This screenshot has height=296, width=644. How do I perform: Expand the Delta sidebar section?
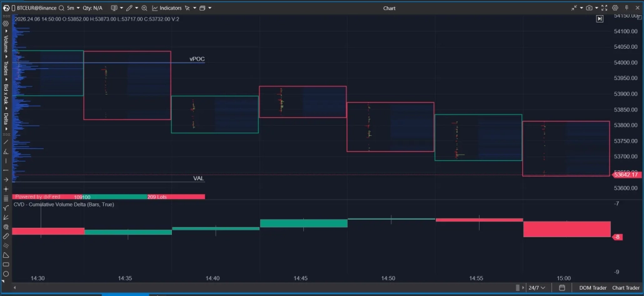[6, 120]
